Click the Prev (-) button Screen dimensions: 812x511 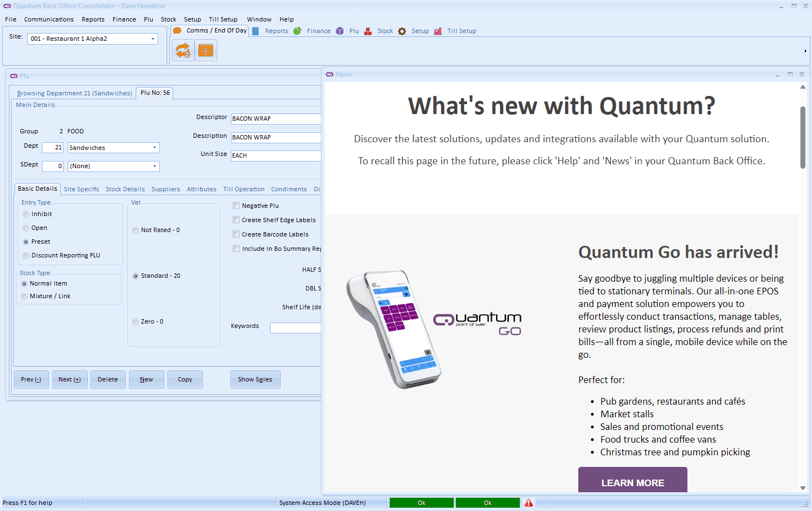coord(31,379)
